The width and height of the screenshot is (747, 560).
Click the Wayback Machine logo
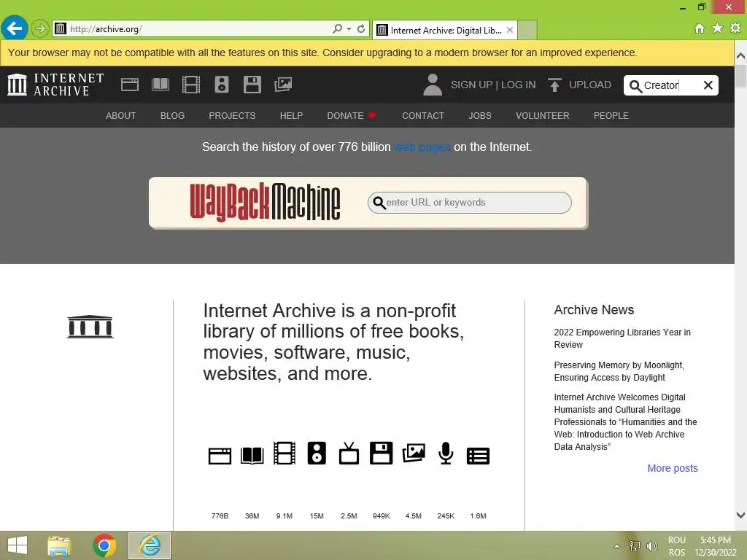coord(265,203)
